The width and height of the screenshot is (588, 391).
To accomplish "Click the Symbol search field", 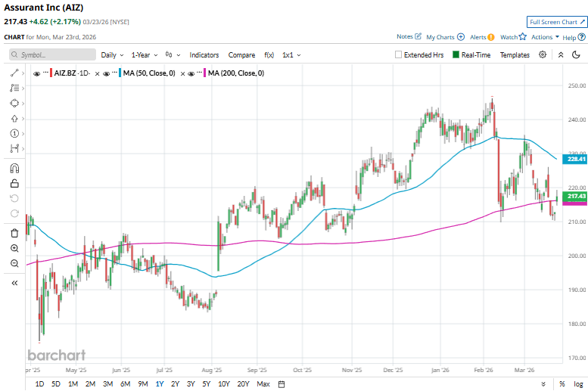I will pos(53,55).
